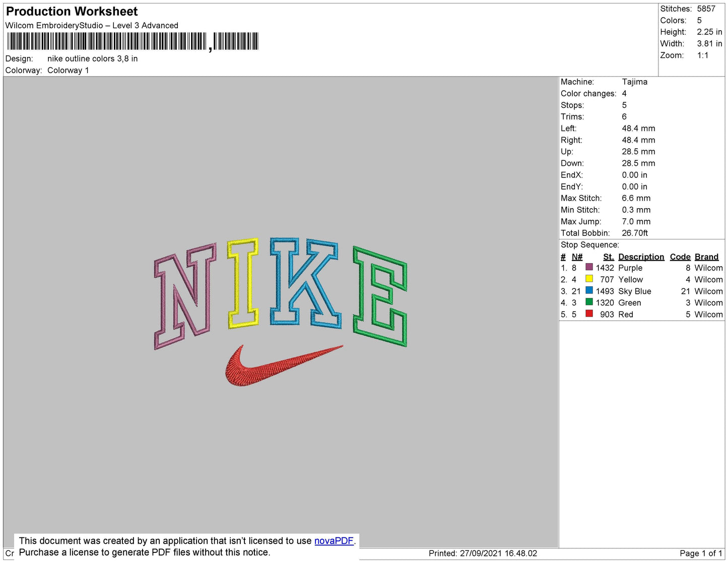728x563 pixels.
Task: Click the red thread swatch for stop 5
Action: [589, 314]
